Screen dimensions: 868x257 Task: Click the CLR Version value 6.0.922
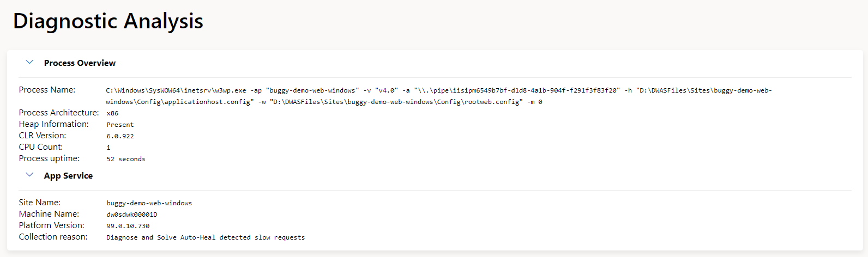point(120,136)
